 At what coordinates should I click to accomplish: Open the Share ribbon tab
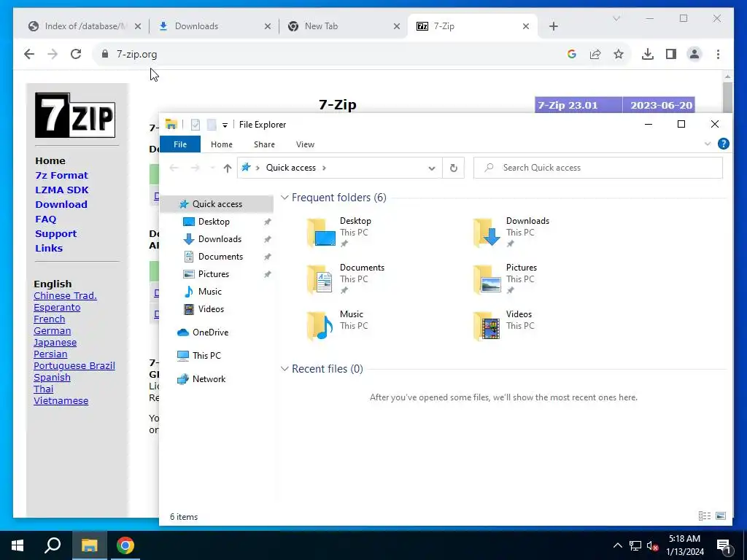click(264, 144)
